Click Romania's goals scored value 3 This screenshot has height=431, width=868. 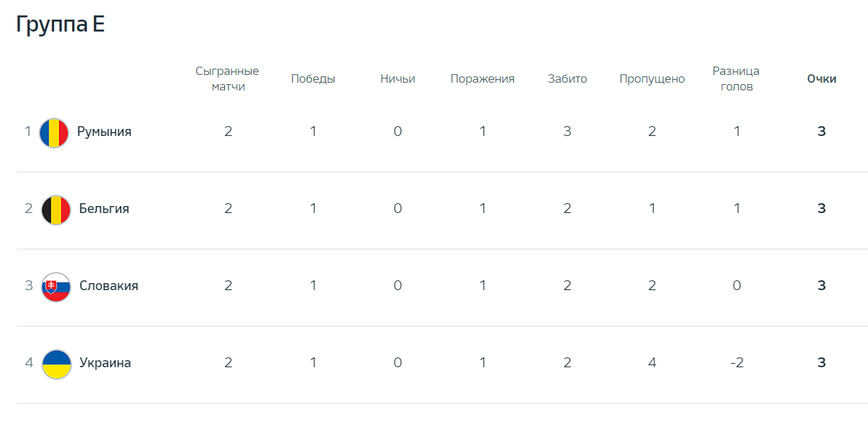pos(567,132)
